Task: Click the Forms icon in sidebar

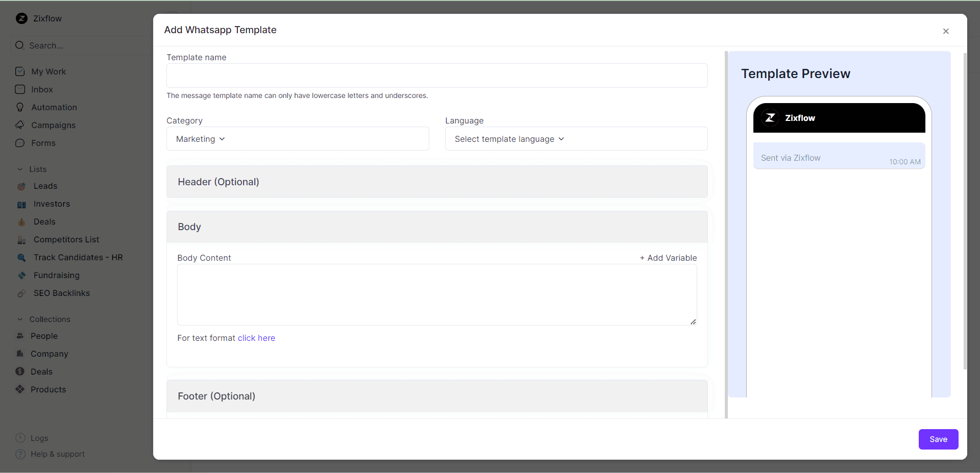Action: click(x=20, y=143)
